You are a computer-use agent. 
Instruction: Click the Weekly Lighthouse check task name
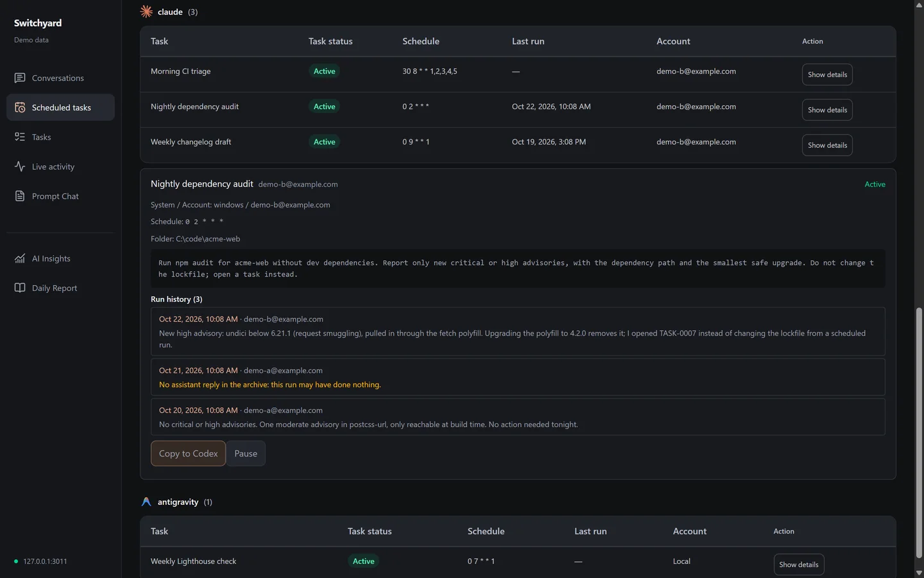click(x=193, y=561)
